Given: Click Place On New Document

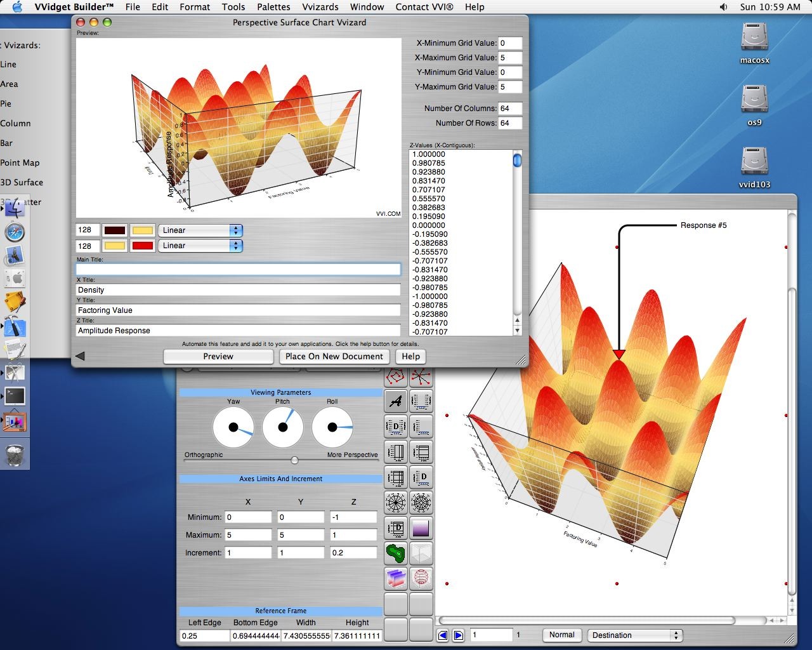Looking at the screenshot, I should tap(334, 357).
